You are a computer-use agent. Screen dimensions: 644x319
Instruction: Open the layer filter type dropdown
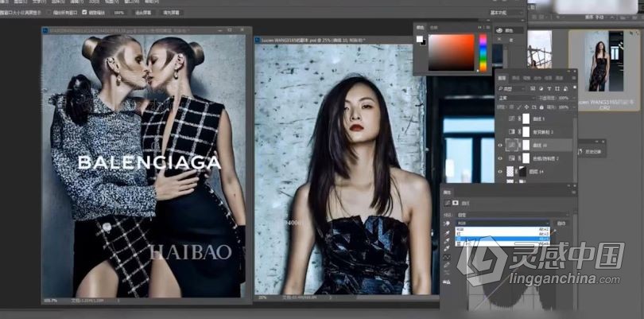(512, 88)
